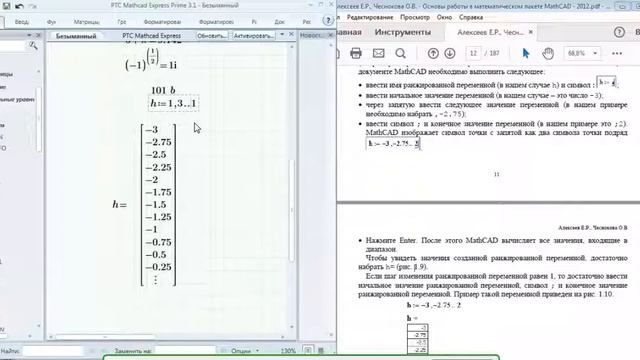This screenshot has height=360, width=640.
Task: Click the search magnifier icon in Mathcad left panel
Action: (33, 46)
